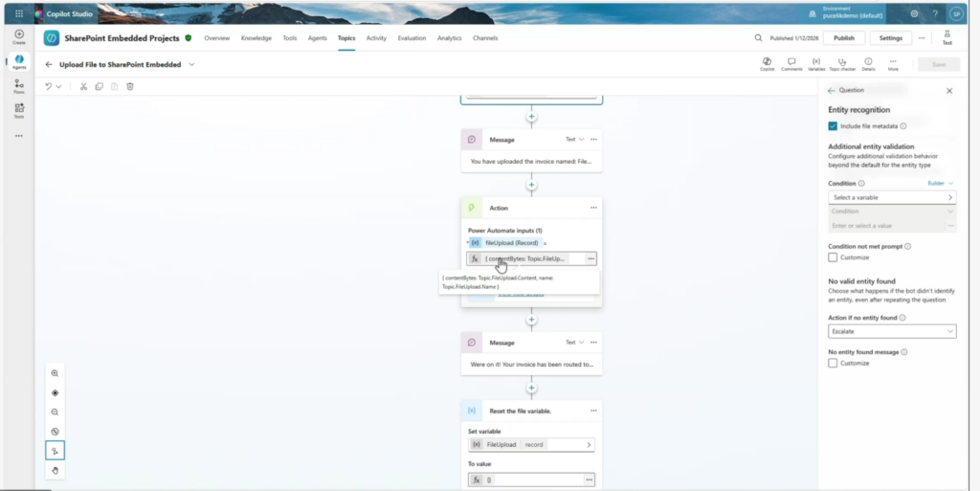Click the copy icon in canvas toolbar
The width and height of the screenshot is (980, 491).
pos(99,87)
